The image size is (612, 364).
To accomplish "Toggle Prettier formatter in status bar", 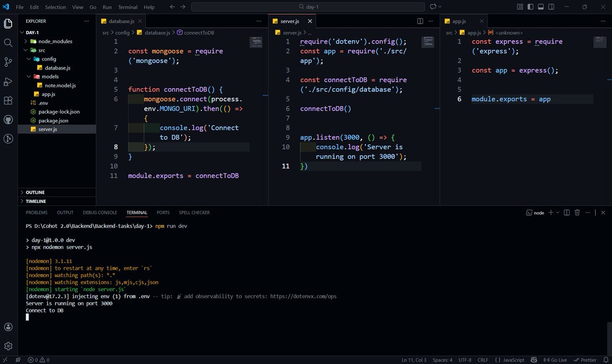I will click(585, 360).
